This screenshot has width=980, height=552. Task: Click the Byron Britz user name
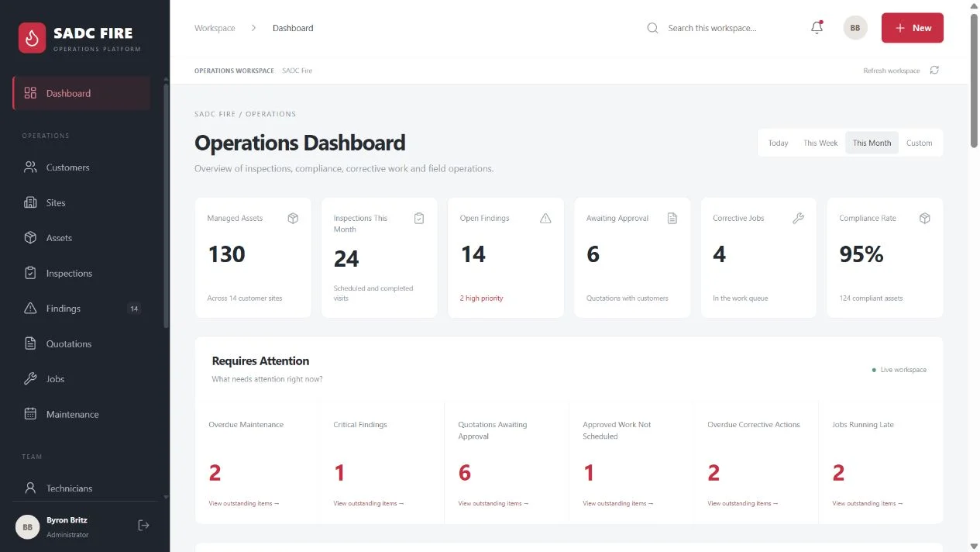(x=67, y=520)
